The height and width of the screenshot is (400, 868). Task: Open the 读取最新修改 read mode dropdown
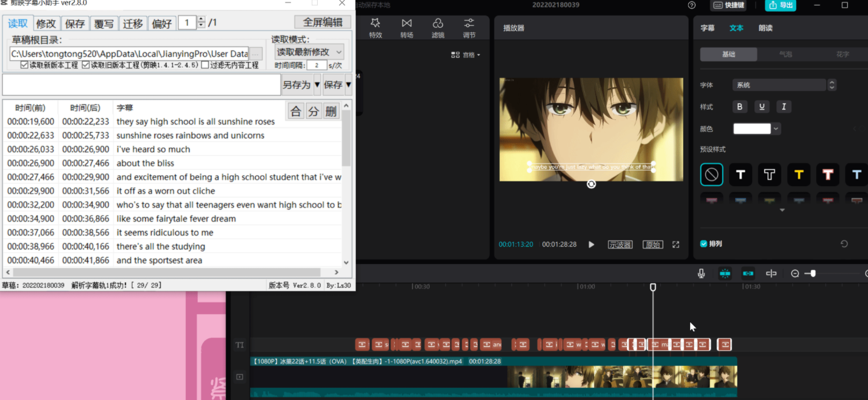click(x=309, y=52)
